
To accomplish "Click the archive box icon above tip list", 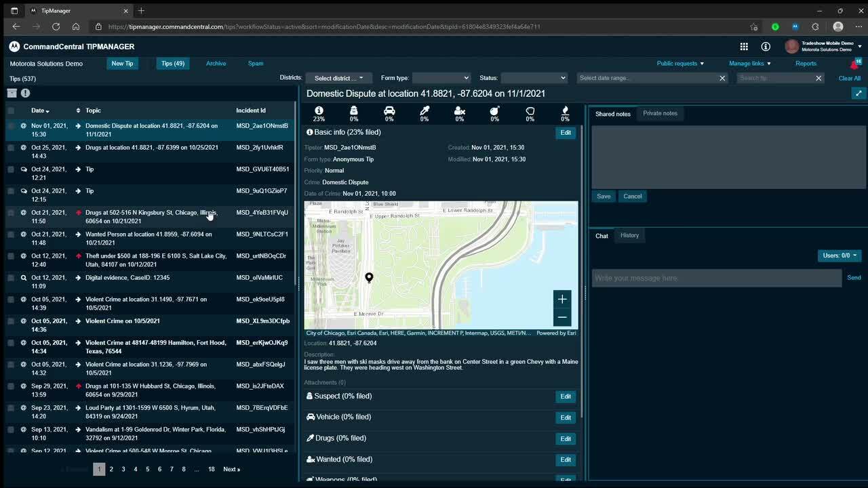I will (12, 94).
